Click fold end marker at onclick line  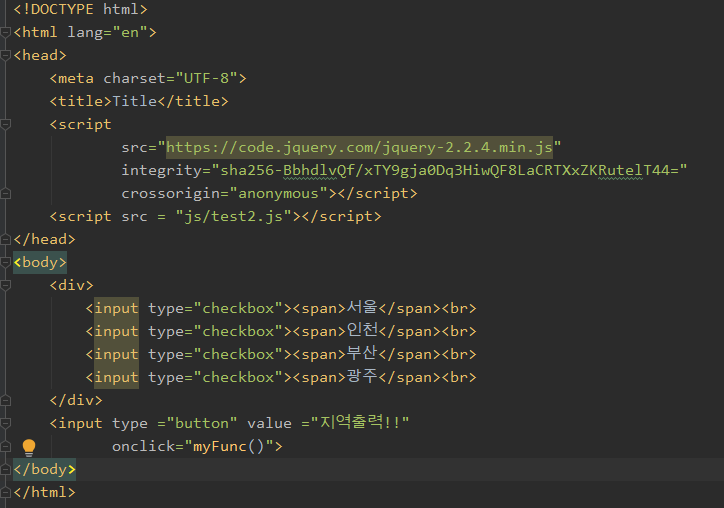(5, 447)
